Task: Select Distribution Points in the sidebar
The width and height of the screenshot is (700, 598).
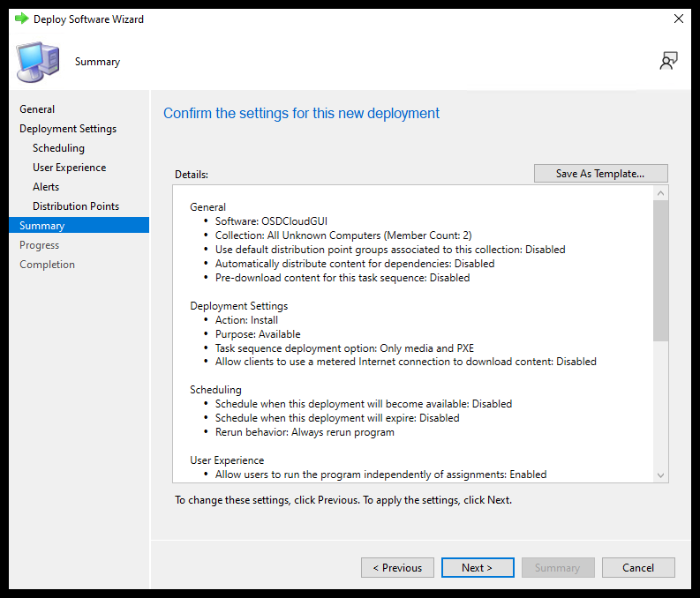Action: [x=76, y=206]
